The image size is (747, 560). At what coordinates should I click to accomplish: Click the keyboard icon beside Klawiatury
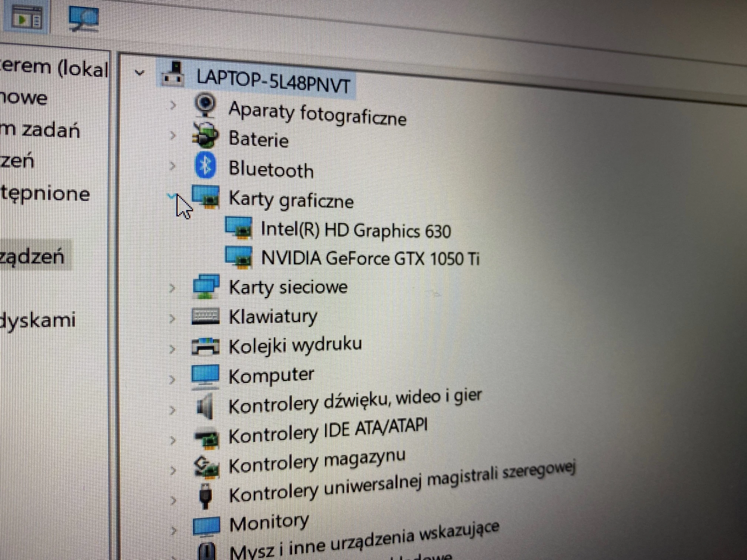coord(205,317)
